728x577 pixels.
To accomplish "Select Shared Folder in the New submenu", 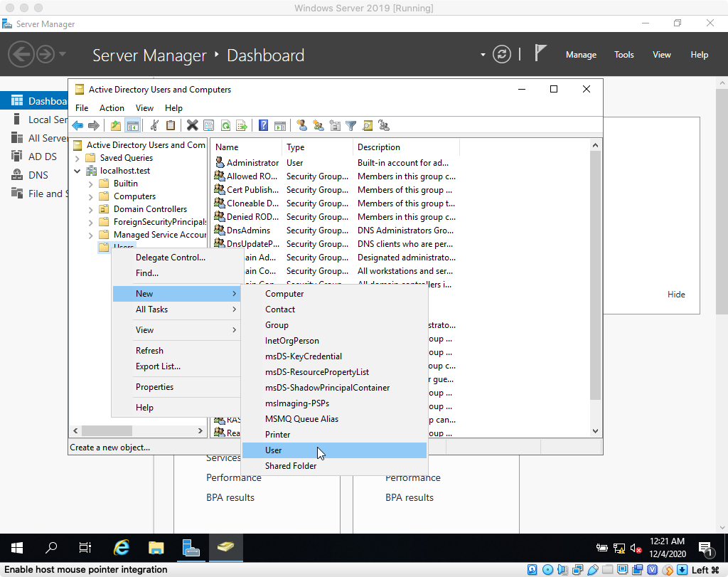I will click(x=334, y=466).
